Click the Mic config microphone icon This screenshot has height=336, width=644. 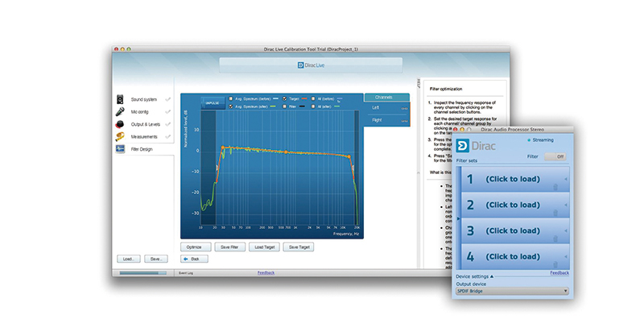[120, 112]
